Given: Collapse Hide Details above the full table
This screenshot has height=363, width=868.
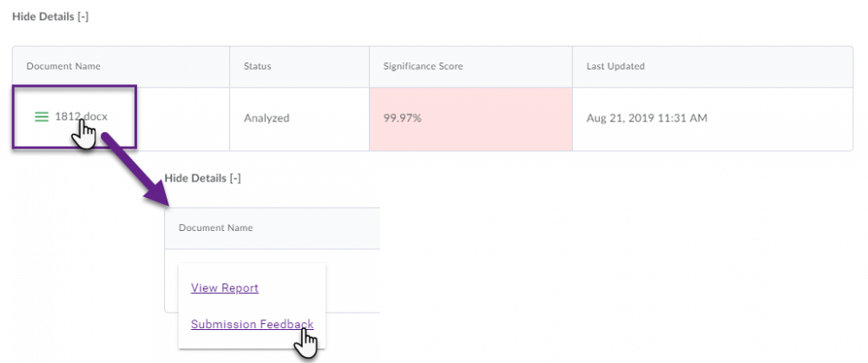Looking at the screenshot, I should 50,16.
